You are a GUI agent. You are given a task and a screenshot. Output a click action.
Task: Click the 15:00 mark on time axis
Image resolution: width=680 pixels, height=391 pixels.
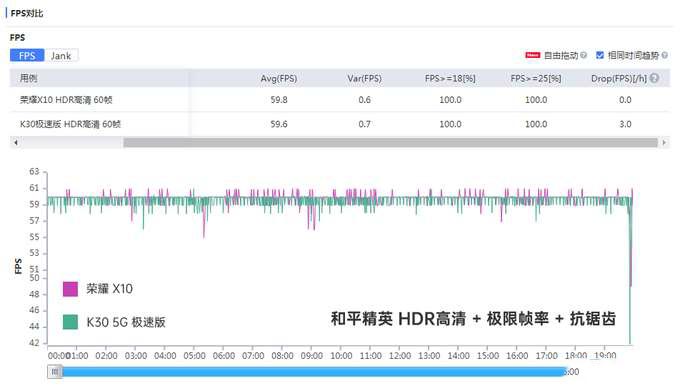point(488,356)
